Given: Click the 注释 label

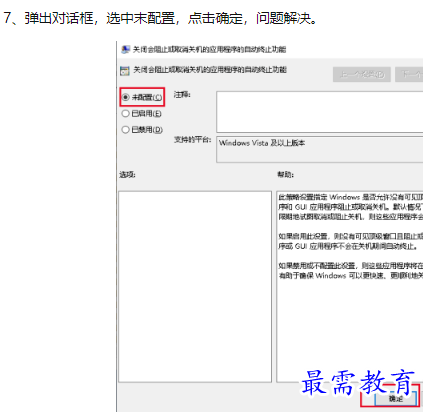Looking at the screenshot, I should 182,95.
